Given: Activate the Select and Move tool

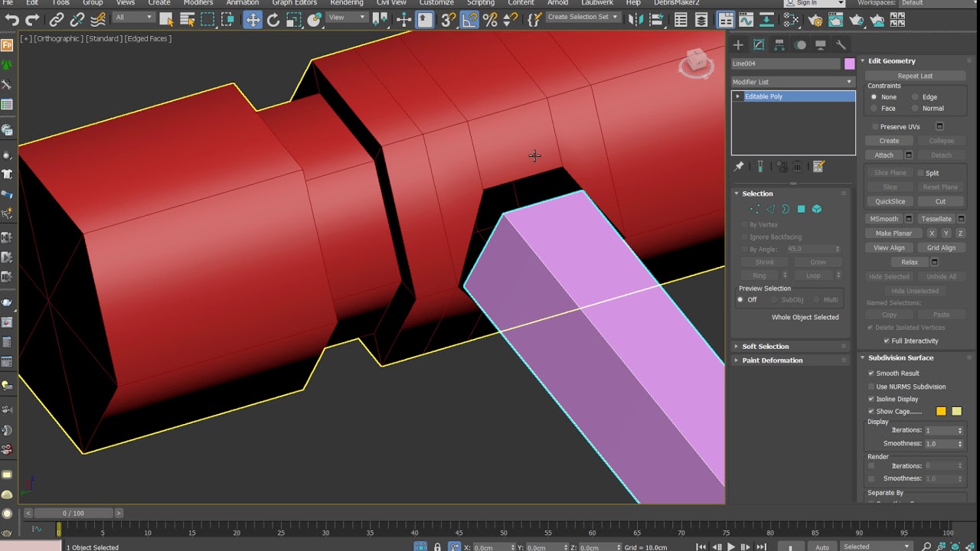Looking at the screenshot, I should (x=253, y=20).
